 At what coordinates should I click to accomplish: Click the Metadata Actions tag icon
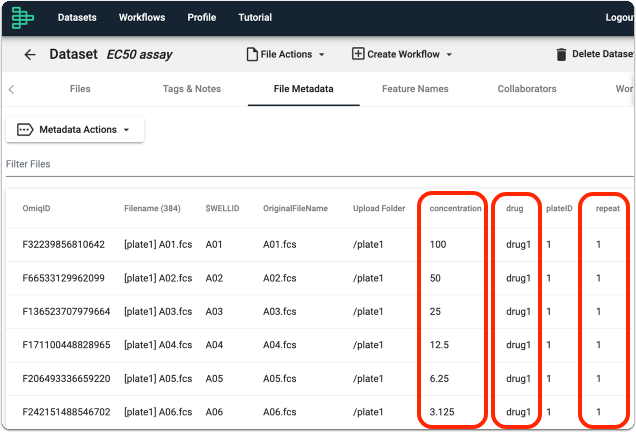(25, 130)
